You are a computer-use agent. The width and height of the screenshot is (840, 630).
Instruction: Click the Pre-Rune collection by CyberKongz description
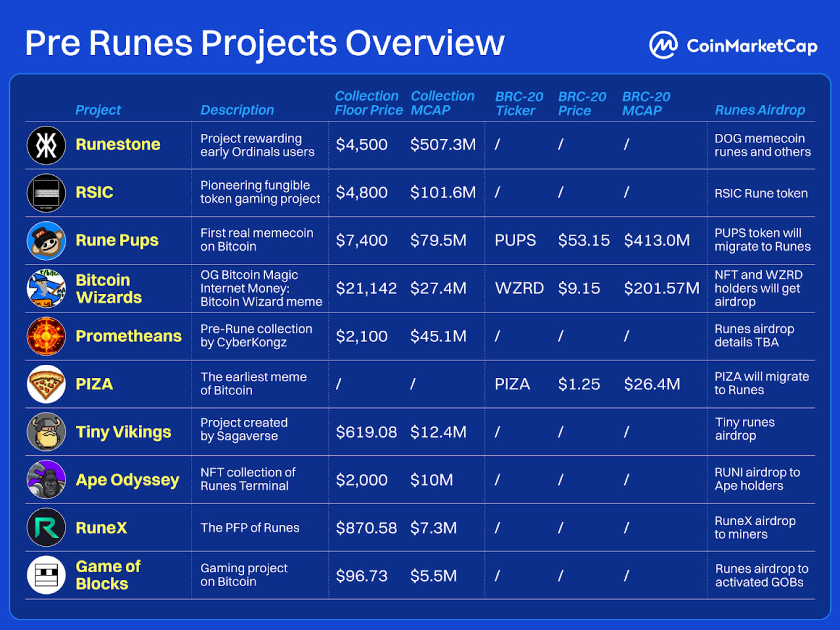tap(256, 335)
